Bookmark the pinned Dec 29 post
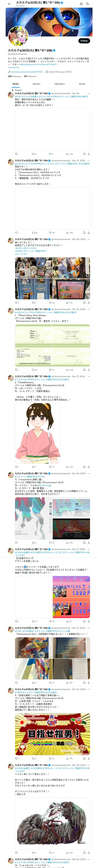This screenshot has height=868, width=98. click(x=84, y=154)
